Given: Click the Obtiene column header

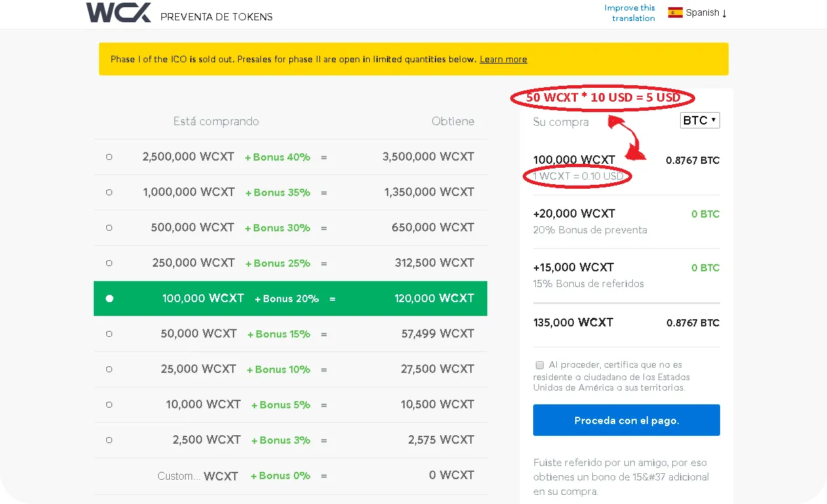Looking at the screenshot, I should tap(453, 121).
